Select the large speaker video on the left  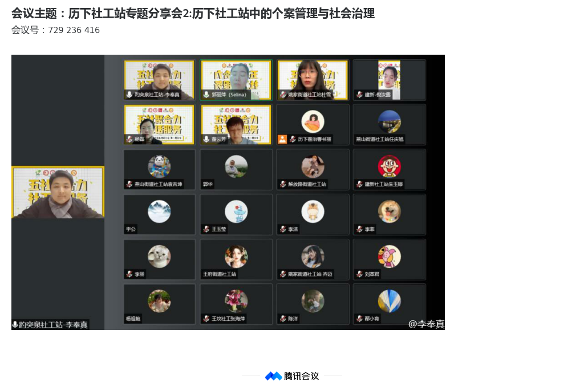tap(58, 192)
